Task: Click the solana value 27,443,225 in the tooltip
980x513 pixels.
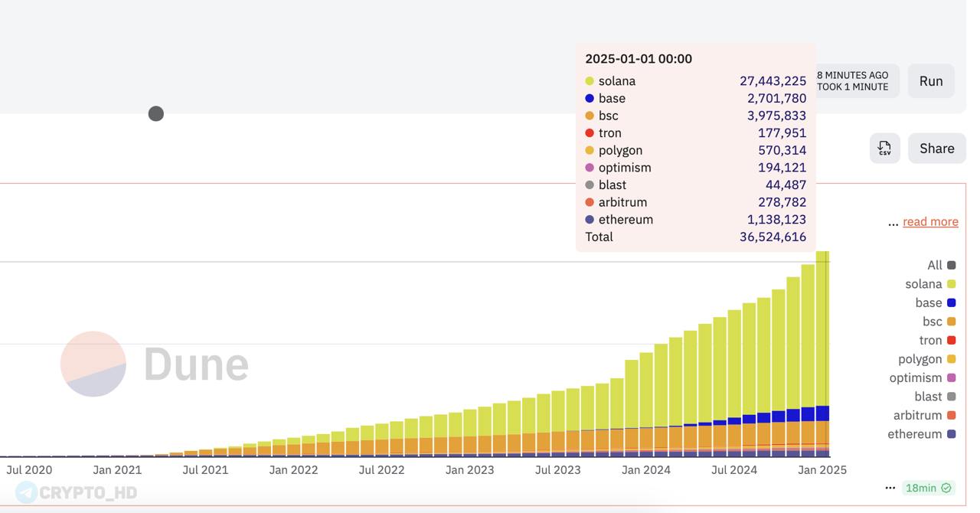Action: click(x=773, y=81)
